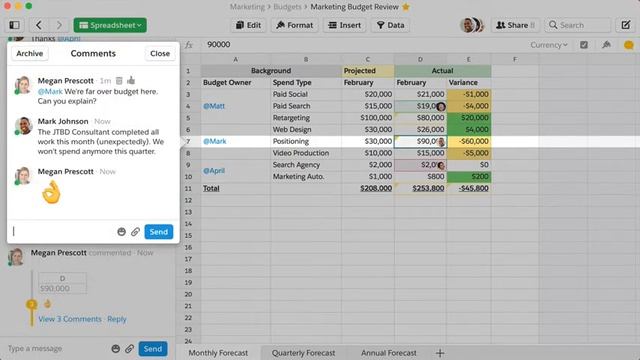Click the checkbox icon in formula bar
This screenshot has height=360, width=640.
click(584, 45)
